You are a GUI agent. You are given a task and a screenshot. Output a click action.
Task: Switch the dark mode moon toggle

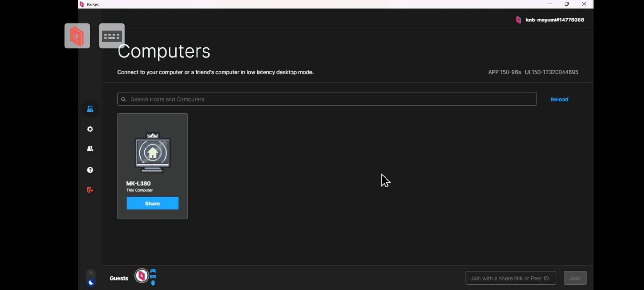tap(91, 282)
